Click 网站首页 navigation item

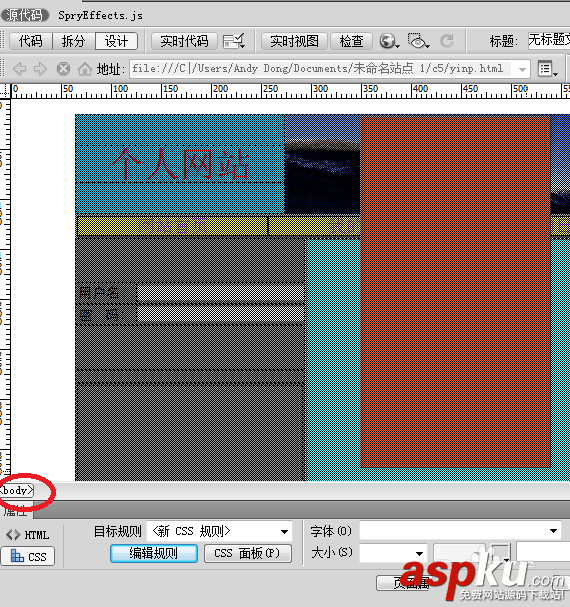point(173,226)
